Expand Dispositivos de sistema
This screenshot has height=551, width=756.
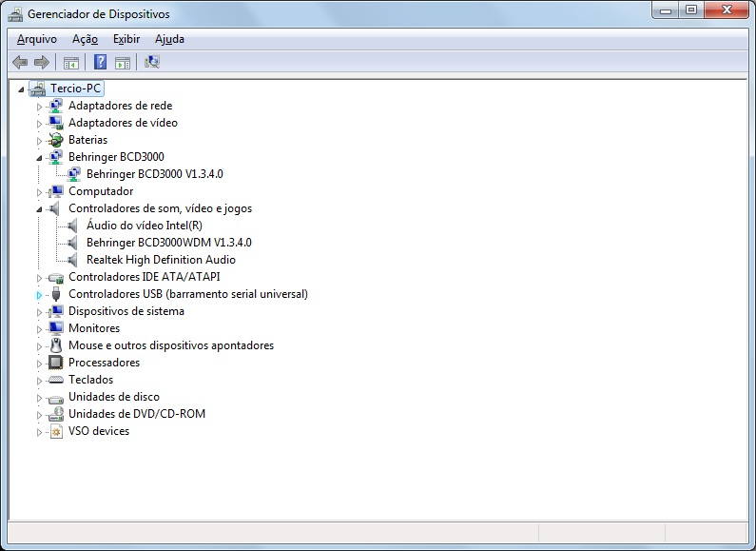(39, 312)
